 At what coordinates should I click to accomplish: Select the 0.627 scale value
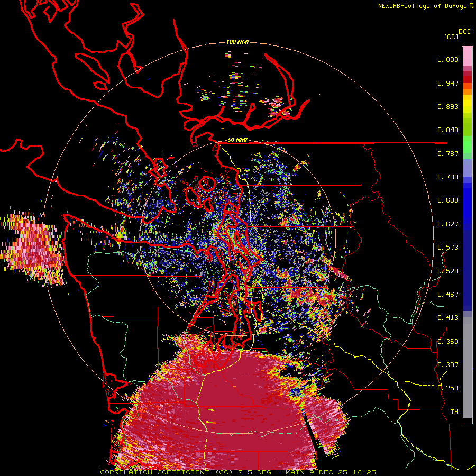[448, 224]
